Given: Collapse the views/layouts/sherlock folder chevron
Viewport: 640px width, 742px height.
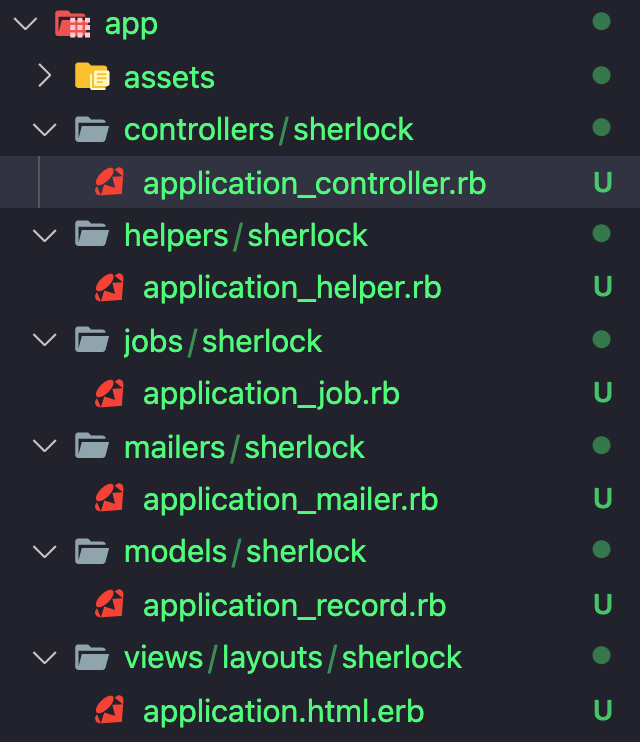Looking at the screenshot, I should 44,657.
